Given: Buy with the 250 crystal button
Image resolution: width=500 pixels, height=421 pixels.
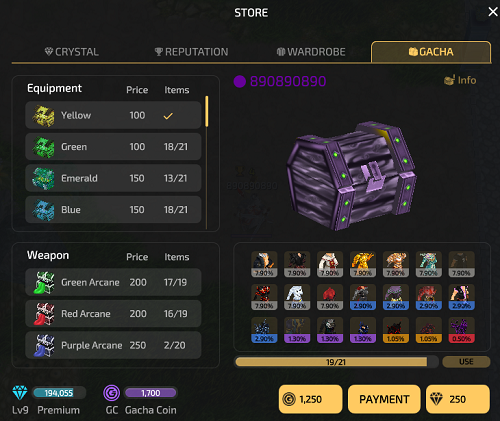Looking at the screenshot, I should [x=458, y=399].
